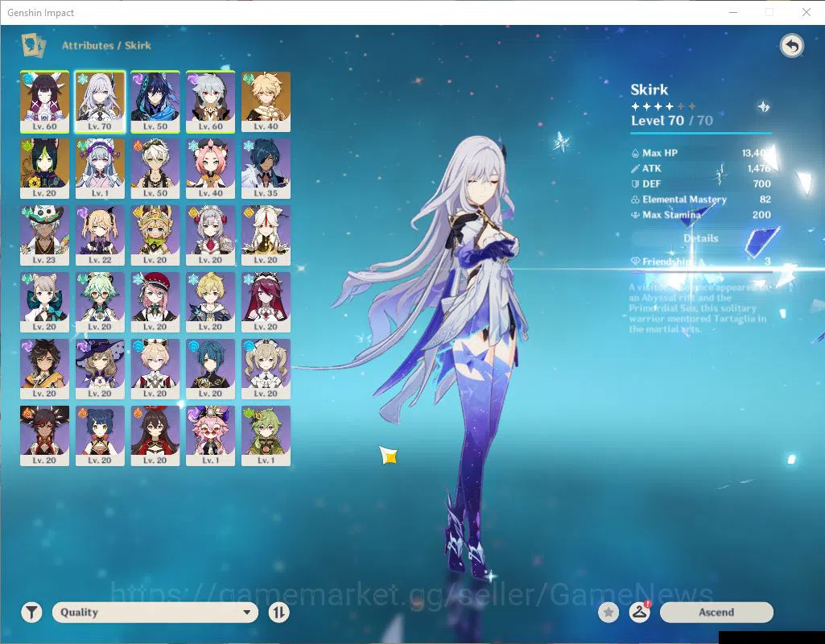Select Skirk's Lv. 70 portrait

tap(100, 101)
